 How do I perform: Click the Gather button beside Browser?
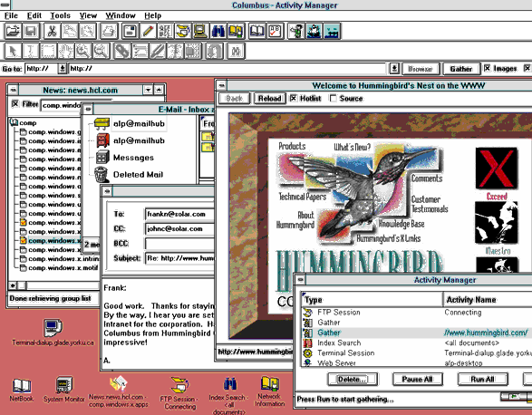pos(461,69)
